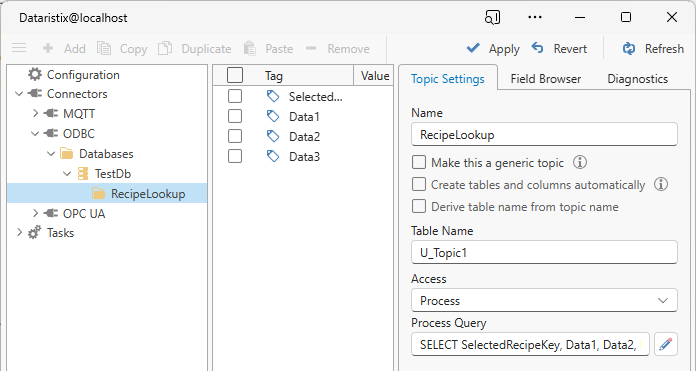Click the MQTT connector plug icon
The height and width of the screenshot is (371, 696).
coord(51,114)
